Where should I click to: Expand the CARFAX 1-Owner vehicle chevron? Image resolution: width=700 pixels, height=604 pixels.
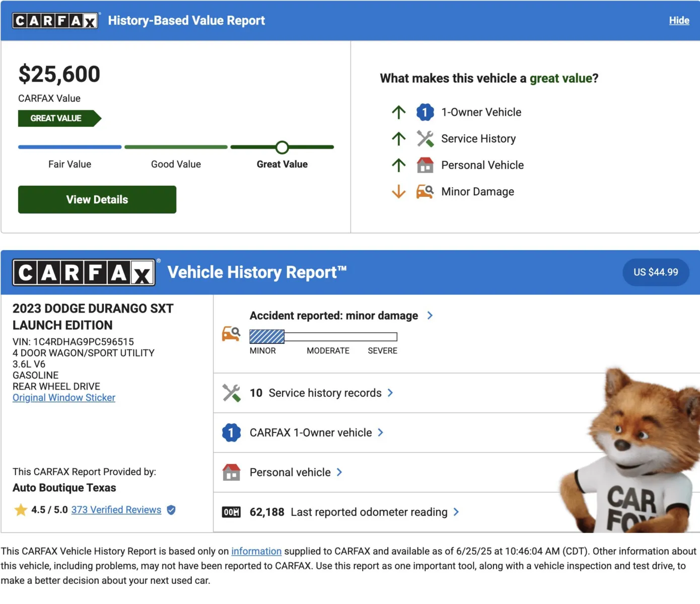380,433
